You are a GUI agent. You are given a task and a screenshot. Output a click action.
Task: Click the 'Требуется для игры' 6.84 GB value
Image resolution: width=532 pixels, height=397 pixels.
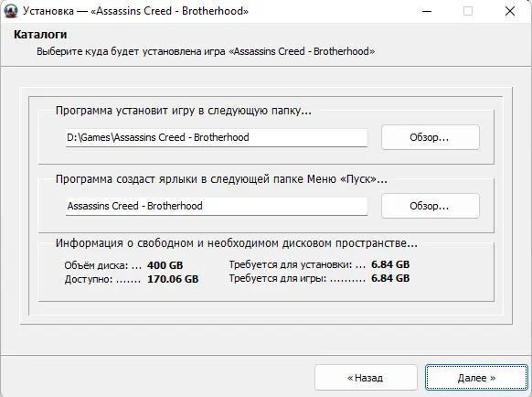(390, 278)
